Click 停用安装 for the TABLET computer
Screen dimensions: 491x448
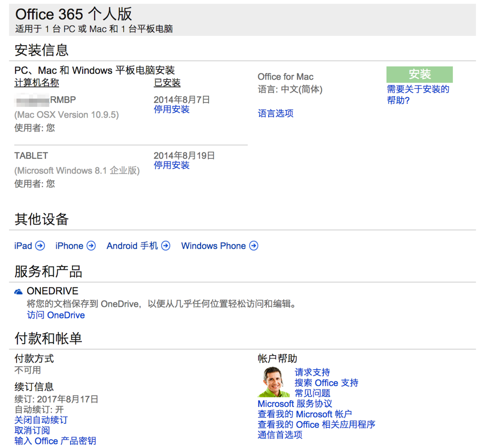point(172,165)
